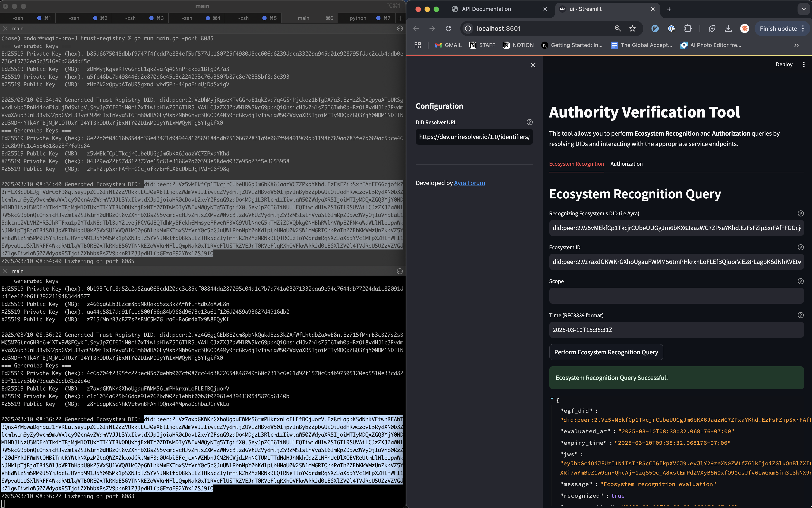Open GMAIL bookmark
The image size is (812, 508).
[x=448, y=45]
